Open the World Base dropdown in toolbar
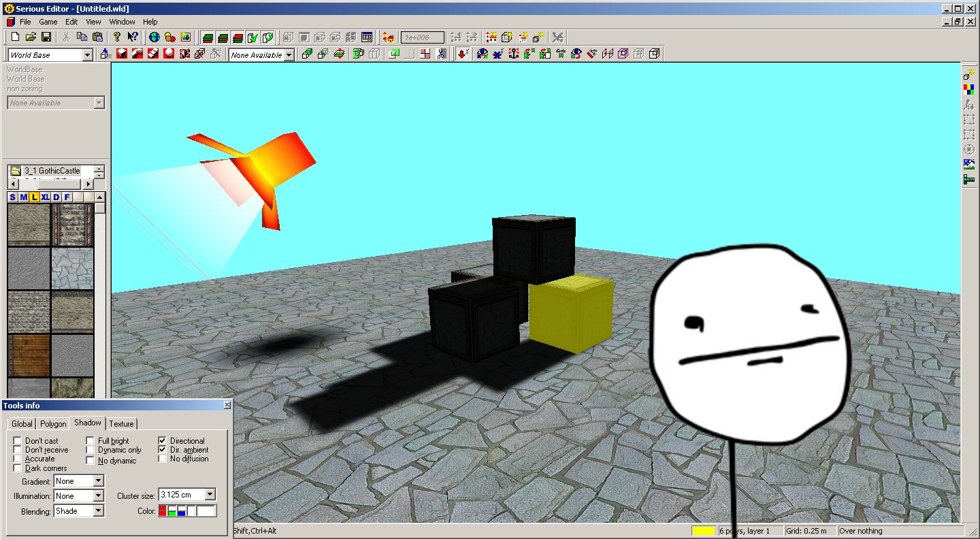 [x=87, y=55]
